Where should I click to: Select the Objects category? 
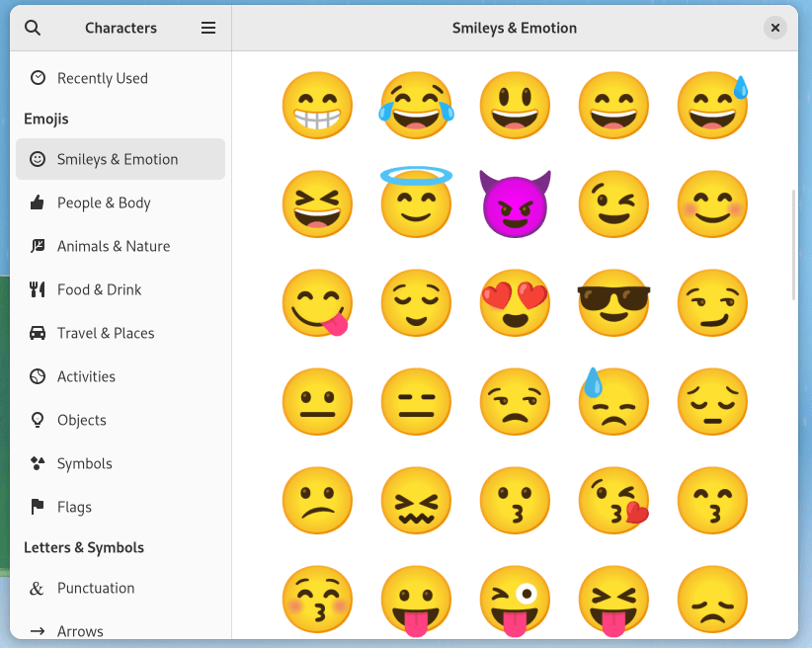83,420
